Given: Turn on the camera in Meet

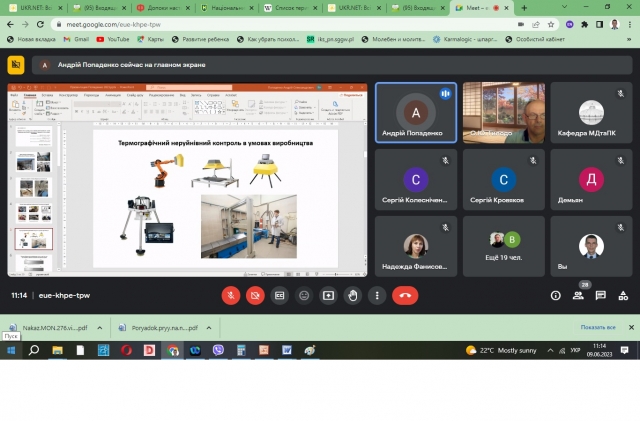Looking at the screenshot, I should pos(255,295).
